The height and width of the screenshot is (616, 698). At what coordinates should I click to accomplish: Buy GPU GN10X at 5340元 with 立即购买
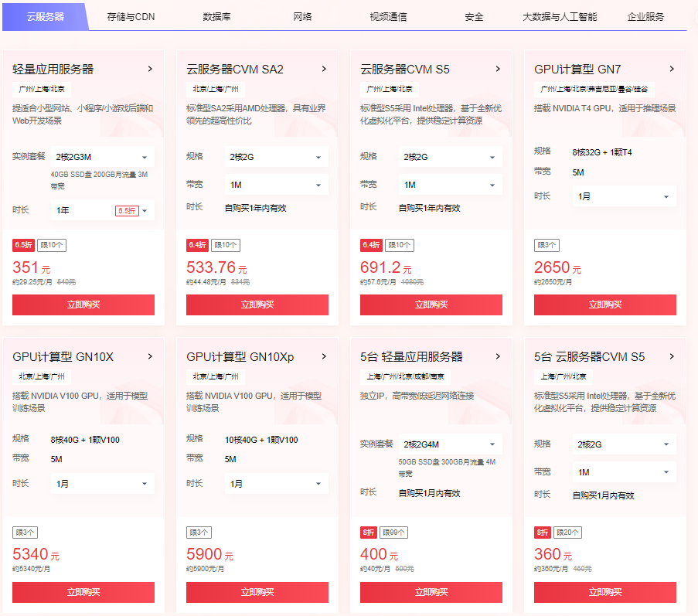[83, 592]
